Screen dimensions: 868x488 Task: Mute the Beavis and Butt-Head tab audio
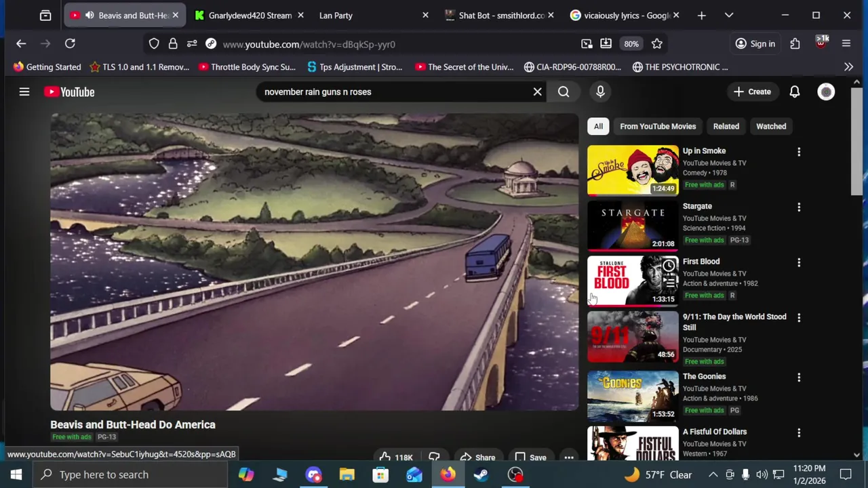[90, 15]
